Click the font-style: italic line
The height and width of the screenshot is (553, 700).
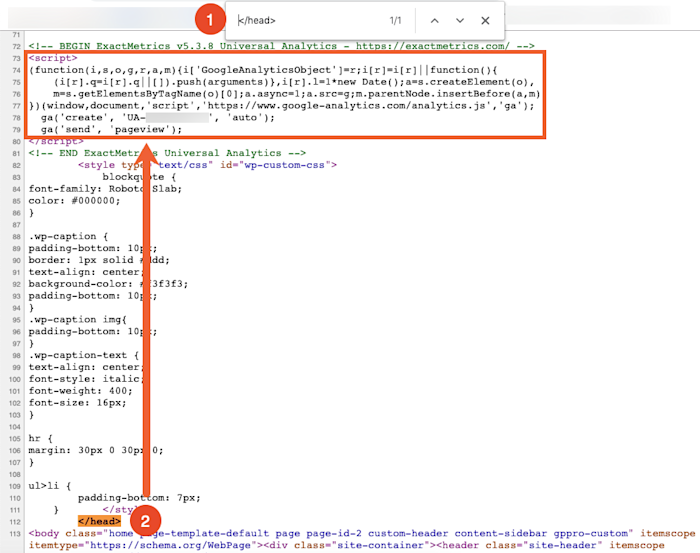[87, 379]
